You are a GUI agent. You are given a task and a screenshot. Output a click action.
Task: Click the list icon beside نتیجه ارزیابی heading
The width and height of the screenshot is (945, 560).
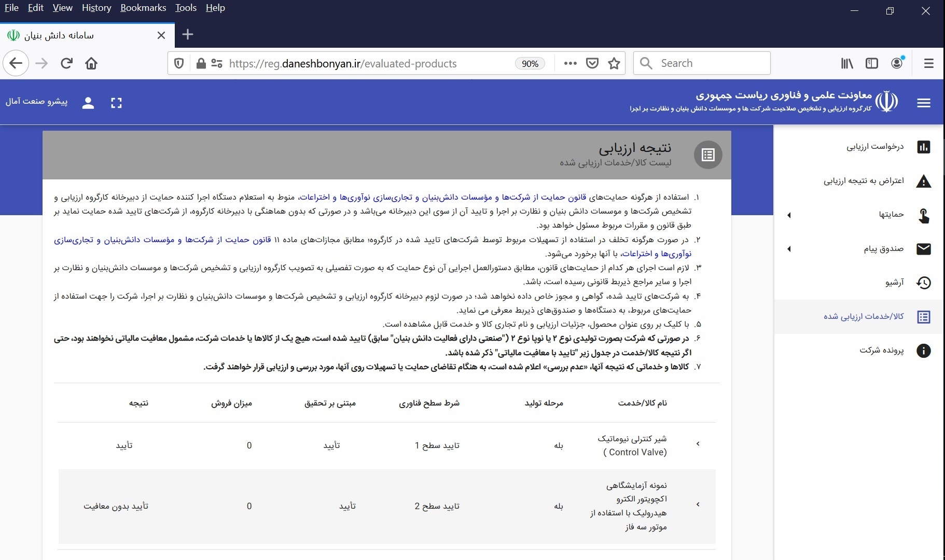[x=708, y=155]
